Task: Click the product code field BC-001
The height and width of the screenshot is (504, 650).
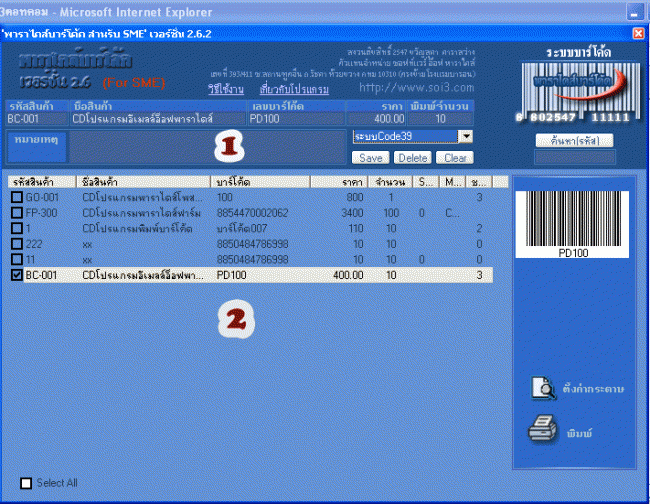Action: pos(37,119)
